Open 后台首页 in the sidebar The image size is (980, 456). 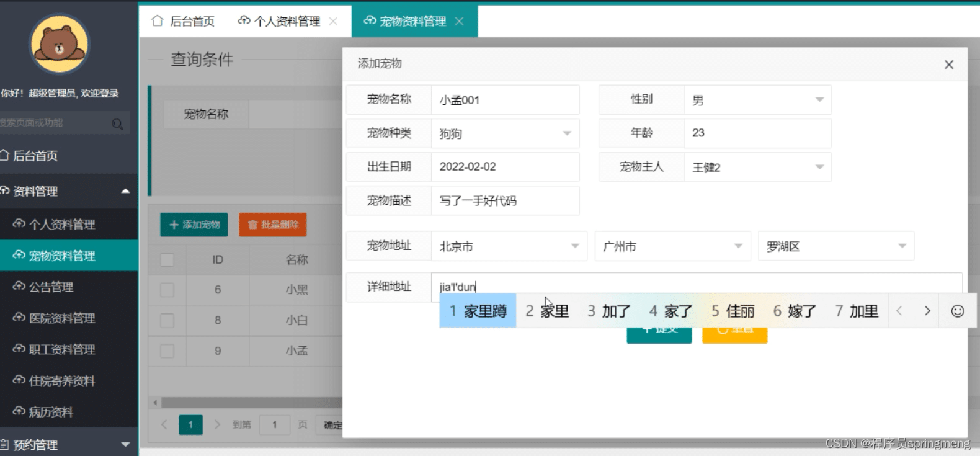pos(69,156)
